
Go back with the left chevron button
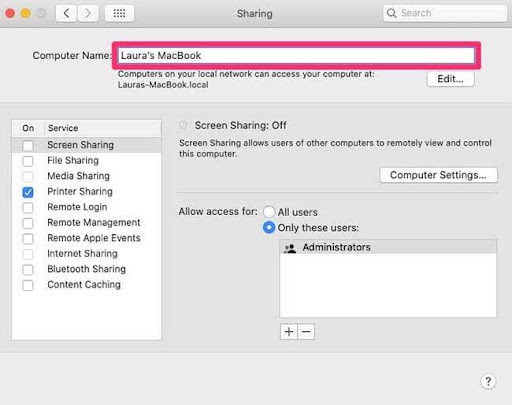[66, 13]
